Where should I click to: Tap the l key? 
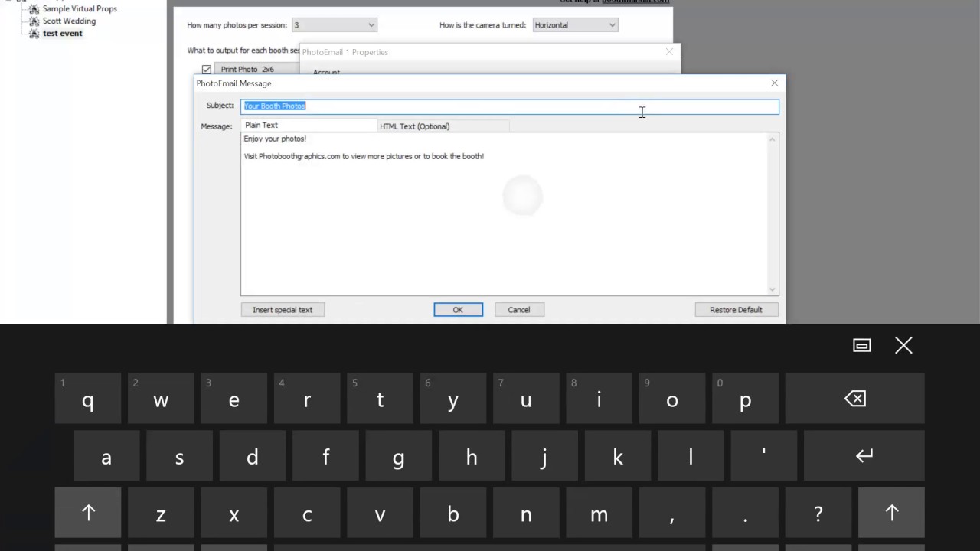click(x=691, y=456)
